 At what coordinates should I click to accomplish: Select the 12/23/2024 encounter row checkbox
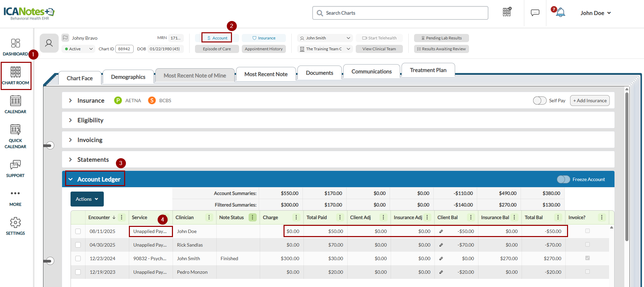point(78,258)
